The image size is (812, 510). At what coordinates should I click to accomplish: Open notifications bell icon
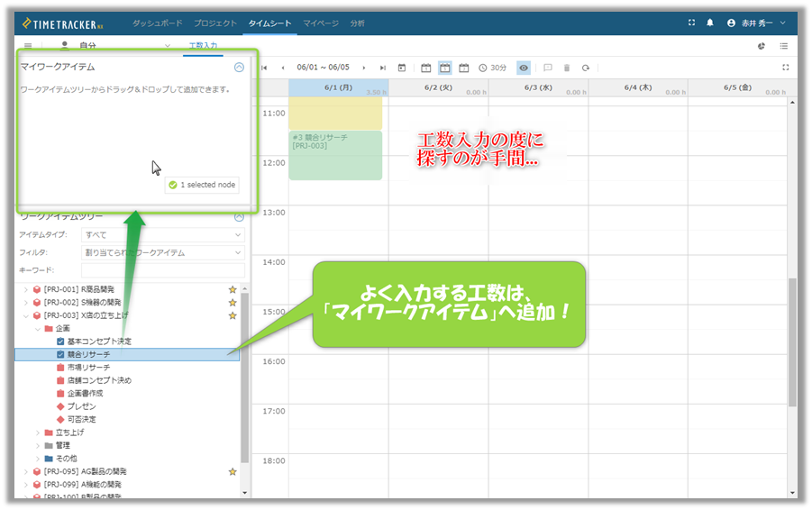710,23
